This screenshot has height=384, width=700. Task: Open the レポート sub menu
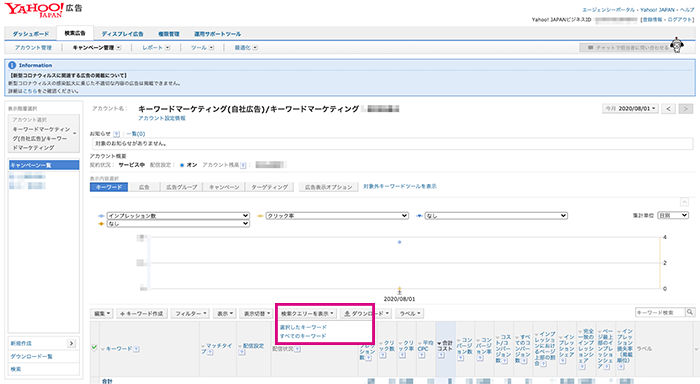[156, 48]
